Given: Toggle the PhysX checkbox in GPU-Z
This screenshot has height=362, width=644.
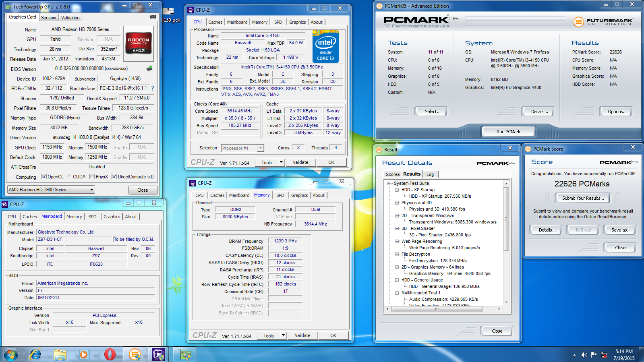Looking at the screenshot, I should (92, 177).
